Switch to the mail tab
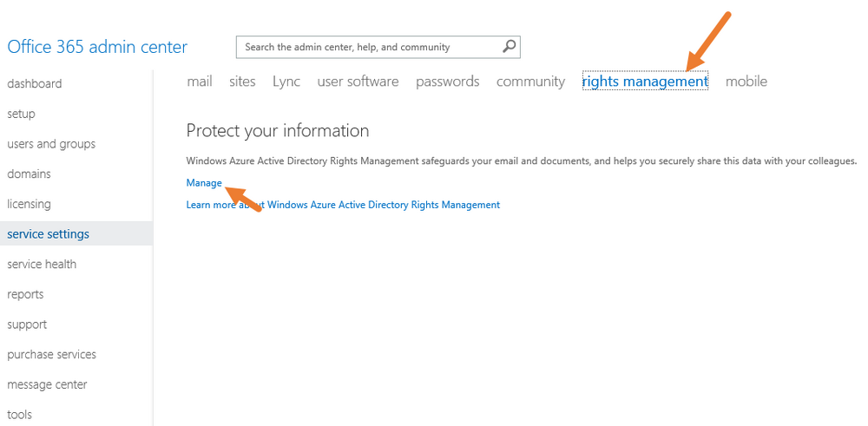The width and height of the screenshot is (868, 426). 200,82
